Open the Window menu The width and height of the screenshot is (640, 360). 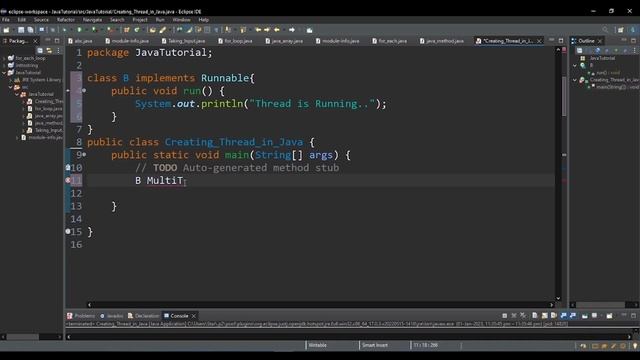[x=181, y=20]
